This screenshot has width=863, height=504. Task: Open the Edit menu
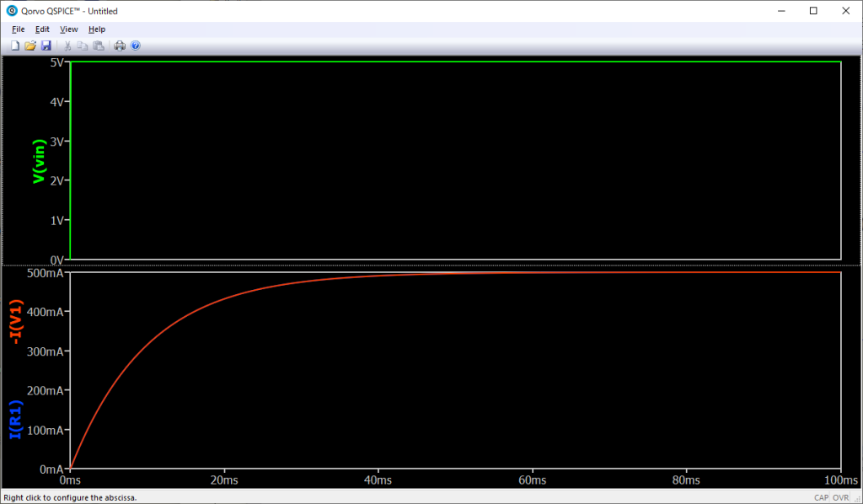[x=42, y=29]
